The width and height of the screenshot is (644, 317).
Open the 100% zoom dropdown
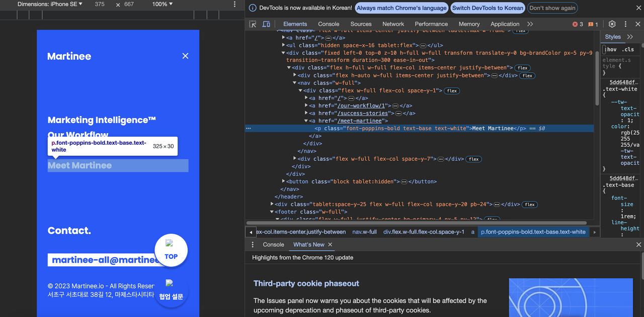[162, 4]
